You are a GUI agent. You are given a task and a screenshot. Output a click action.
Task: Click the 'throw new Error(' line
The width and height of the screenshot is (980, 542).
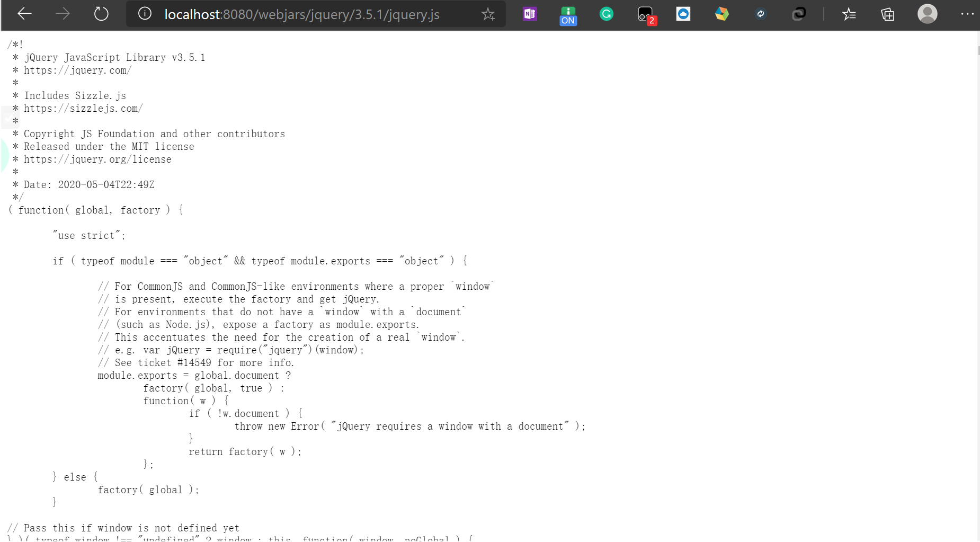click(x=410, y=426)
